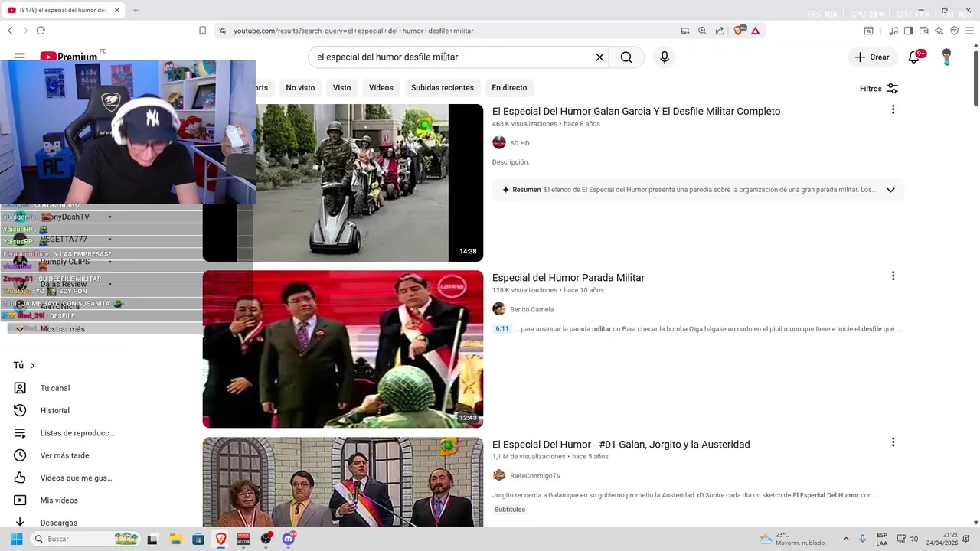Reload the page with the refresh icon
The height and width of the screenshot is (551, 980).
tap(41, 31)
